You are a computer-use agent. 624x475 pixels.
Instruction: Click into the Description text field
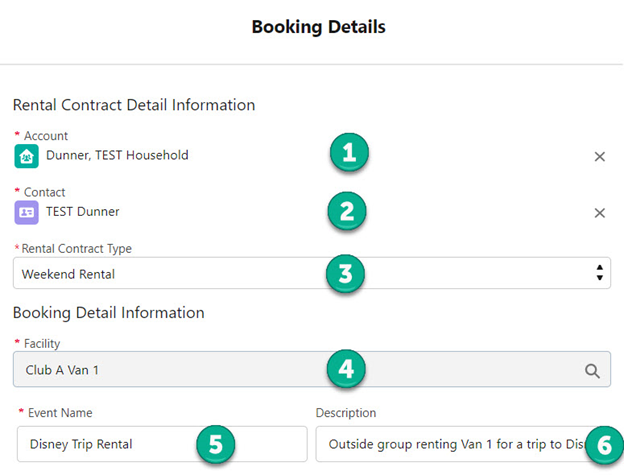(x=440, y=444)
